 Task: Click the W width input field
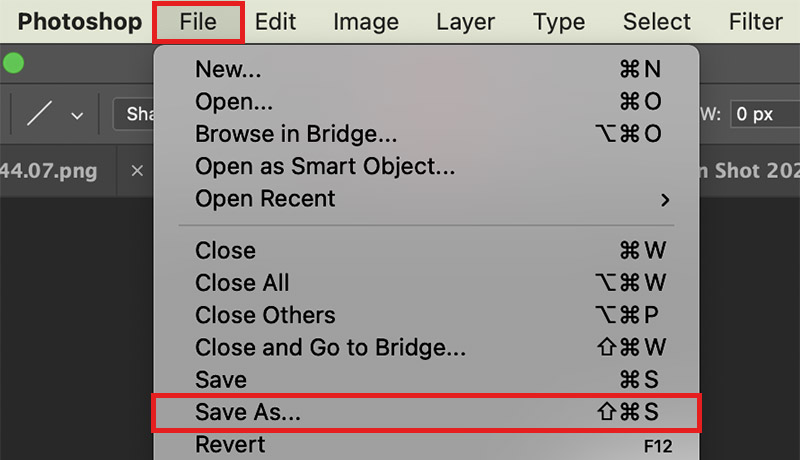(x=765, y=114)
